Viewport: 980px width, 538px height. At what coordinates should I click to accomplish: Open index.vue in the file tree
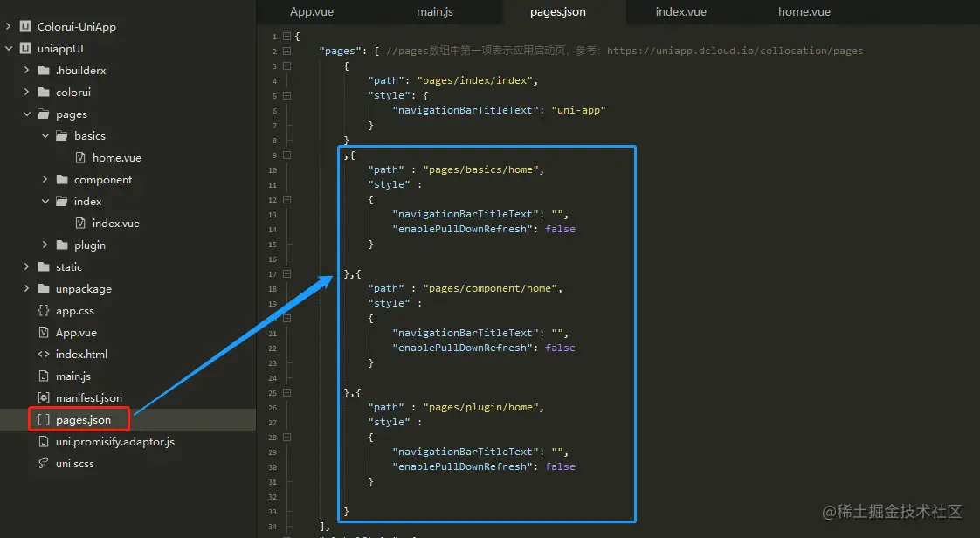coord(115,223)
